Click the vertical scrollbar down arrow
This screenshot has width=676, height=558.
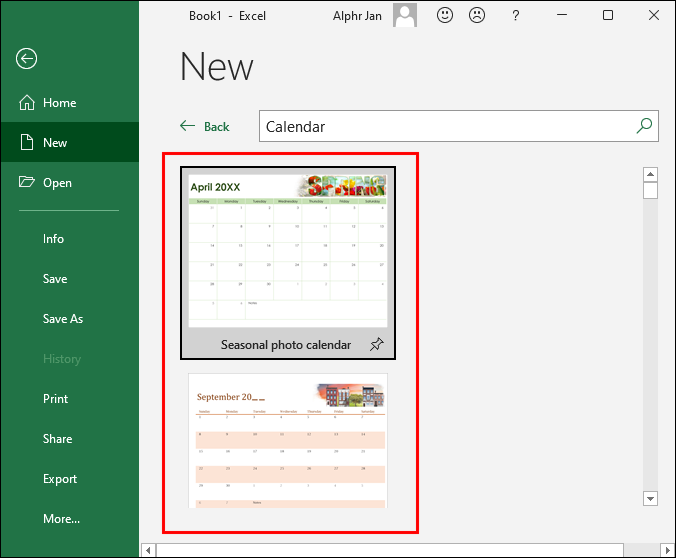click(x=650, y=498)
